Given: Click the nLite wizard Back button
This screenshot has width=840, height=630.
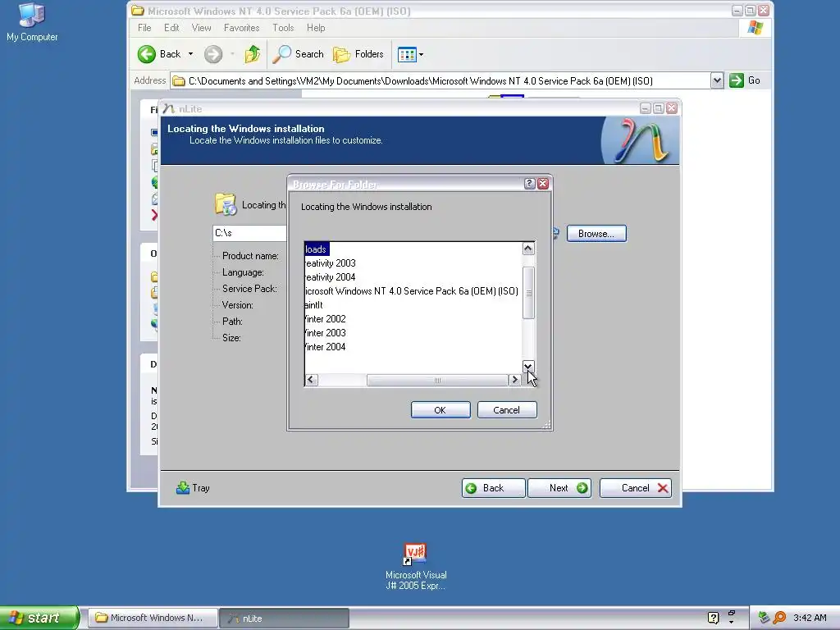Looking at the screenshot, I should coord(493,488).
